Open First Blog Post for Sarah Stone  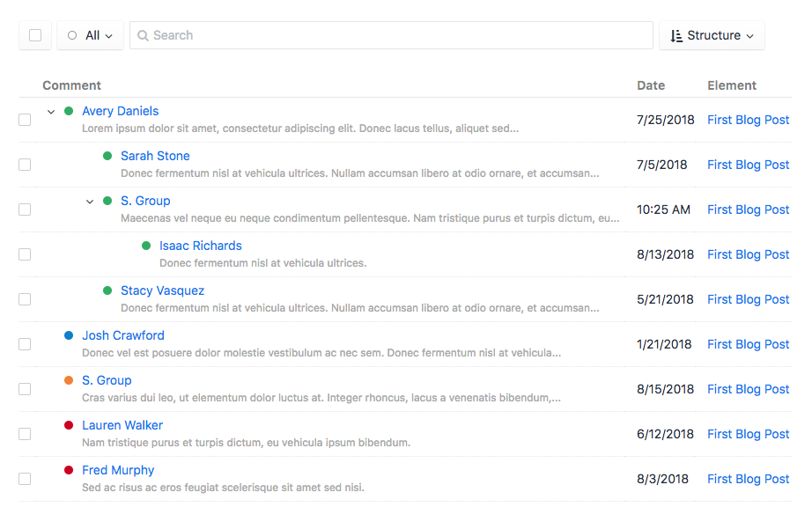(748, 165)
